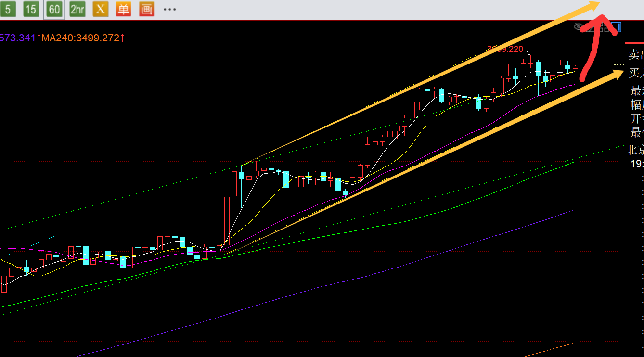Image resolution: width=644 pixels, height=357 pixels.
Task: Click the yellow X toolbar icon
Action: click(100, 9)
